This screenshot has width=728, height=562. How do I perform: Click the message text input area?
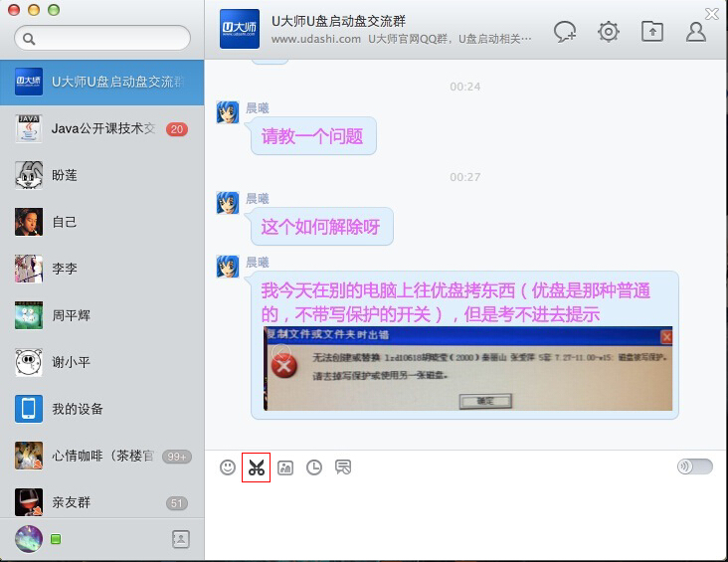click(465, 520)
